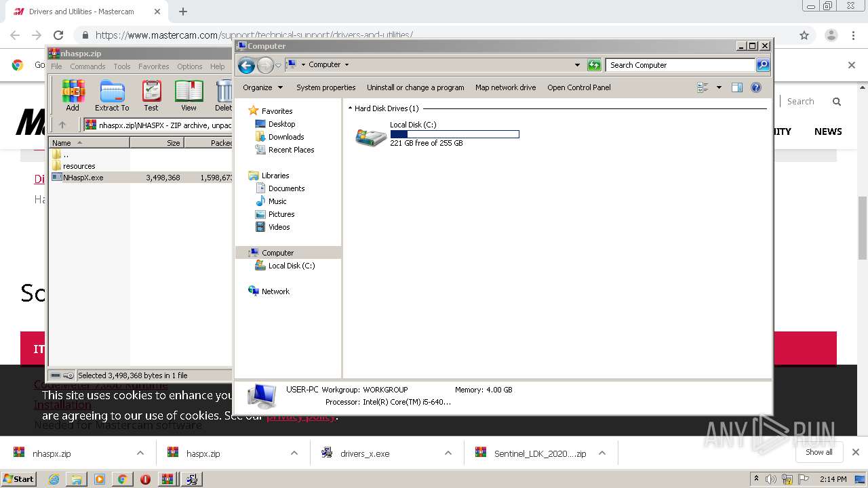Click Map network drive
Viewport: 868px width, 488px height.
(x=506, y=87)
